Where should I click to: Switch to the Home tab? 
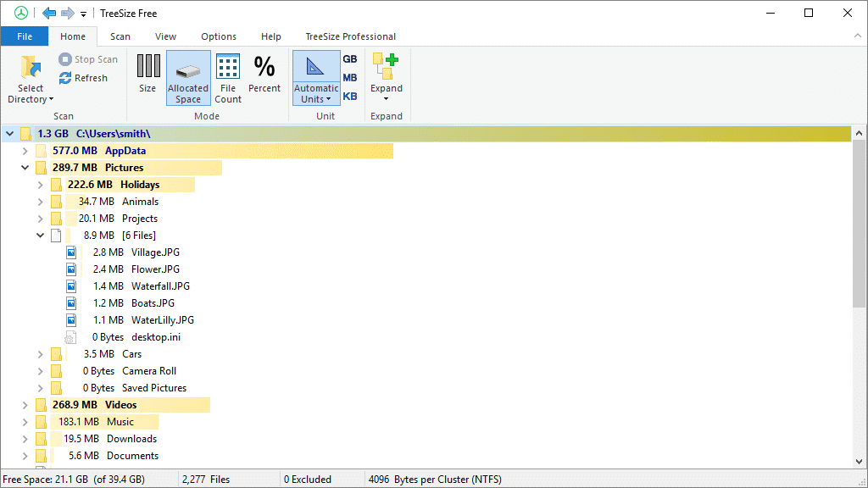point(73,36)
